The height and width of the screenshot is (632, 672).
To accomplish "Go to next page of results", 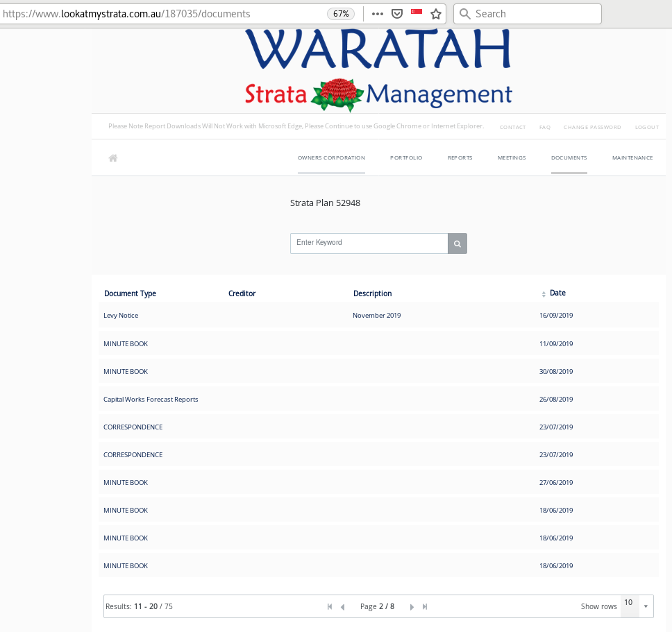I will coord(412,607).
